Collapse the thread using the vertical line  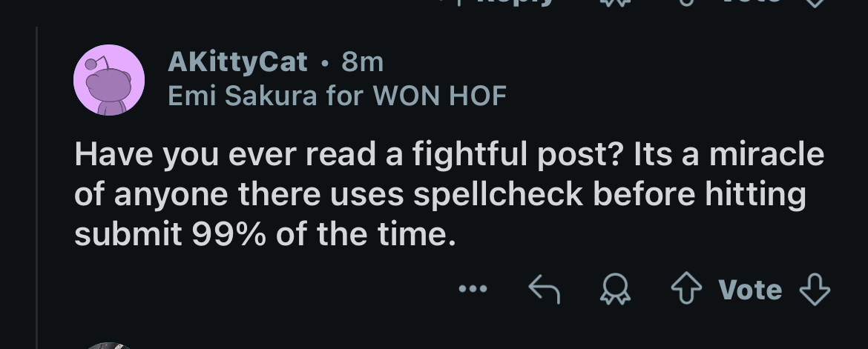pyautogui.click(x=36, y=185)
